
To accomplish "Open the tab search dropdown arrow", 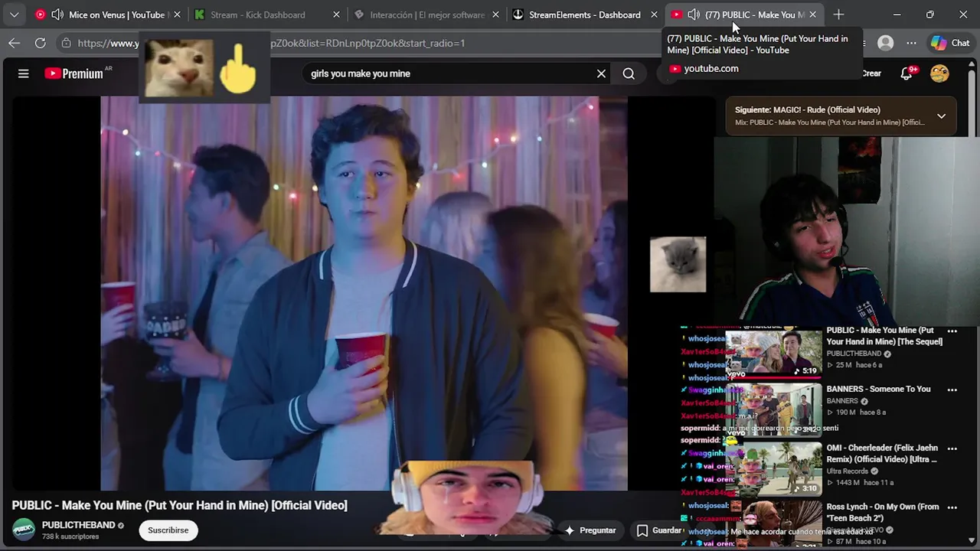I will coord(14,15).
